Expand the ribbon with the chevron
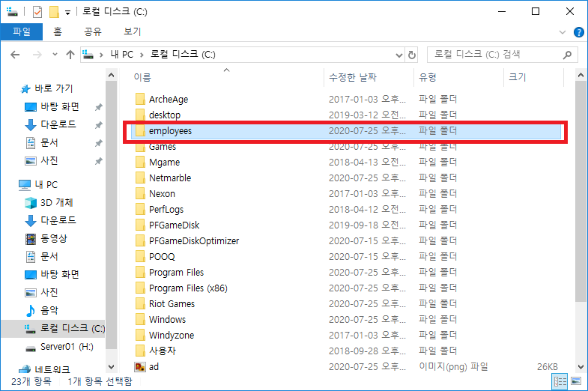 click(562, 32)
